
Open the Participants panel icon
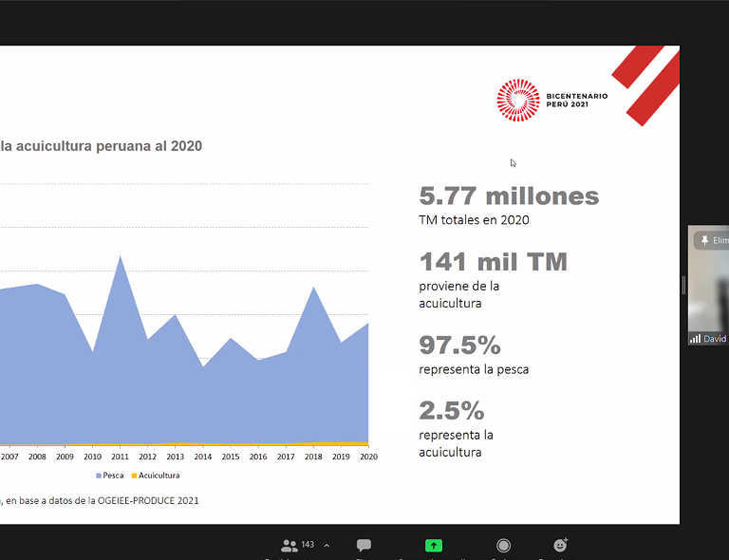tap(290, 546)
